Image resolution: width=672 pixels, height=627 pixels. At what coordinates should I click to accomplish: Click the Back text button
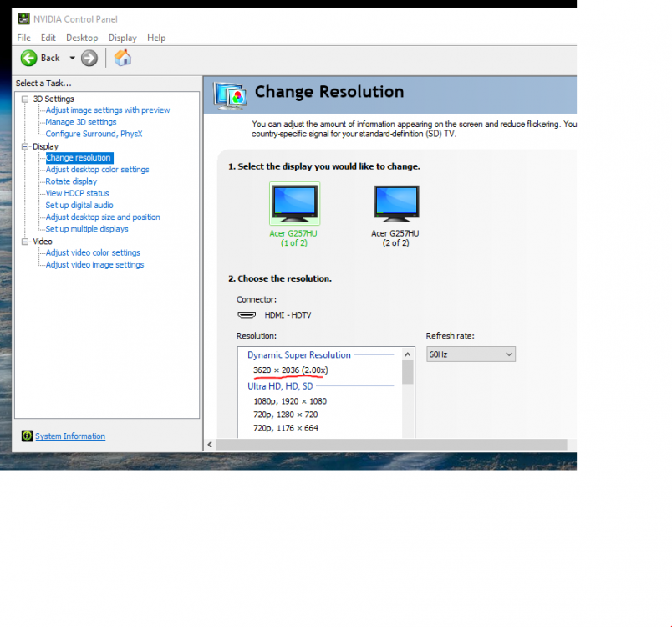click(50, 58)
